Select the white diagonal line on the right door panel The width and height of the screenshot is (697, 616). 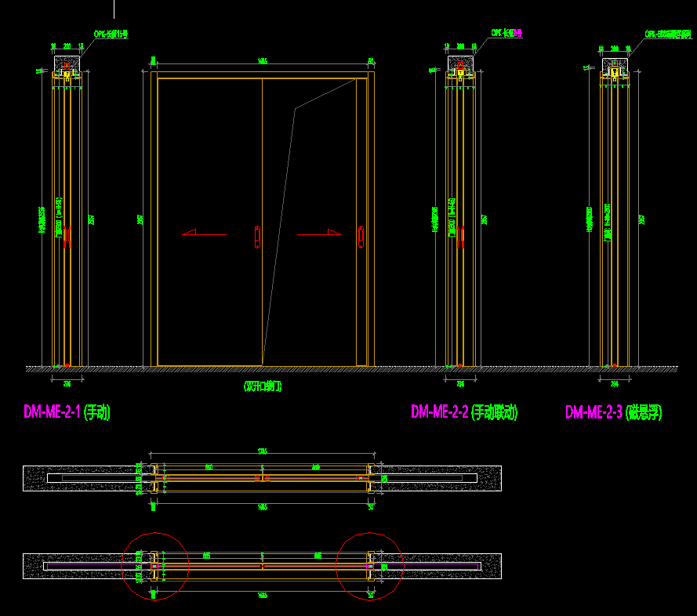click(x=278, y=235)
